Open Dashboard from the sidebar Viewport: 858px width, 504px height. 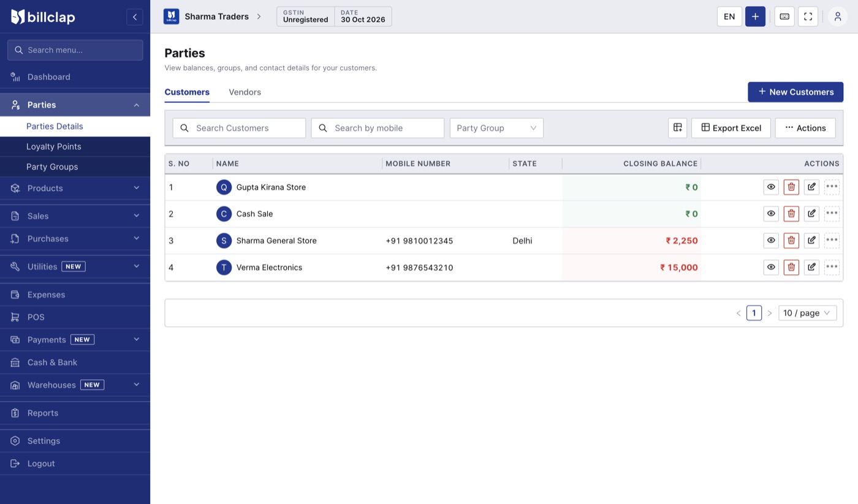75,77
